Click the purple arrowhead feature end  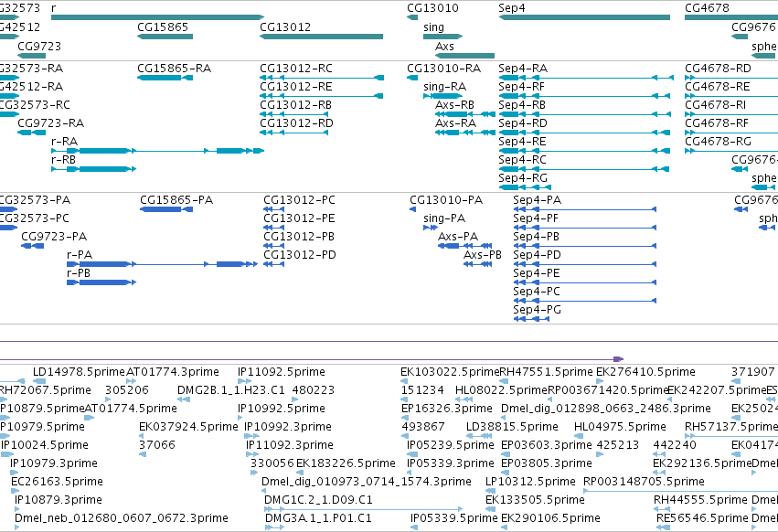pyautogui.click(x=618, y=359)
